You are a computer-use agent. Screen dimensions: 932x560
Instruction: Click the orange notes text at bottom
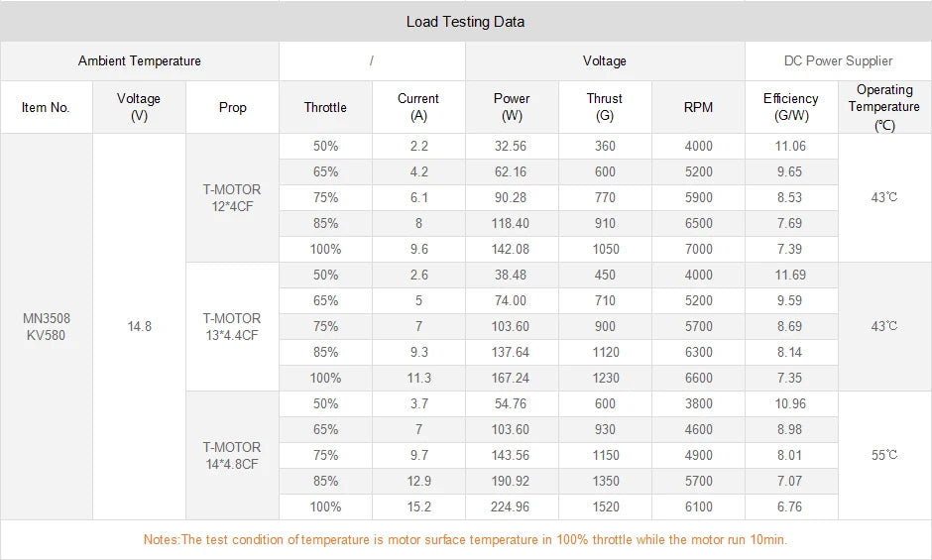(x=465, y=540)
